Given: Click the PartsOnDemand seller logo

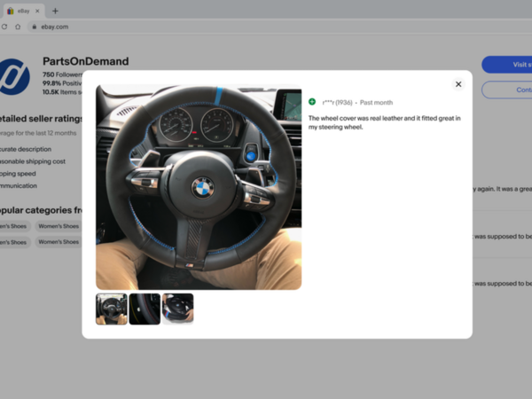Looking at the screenshot, I should 13,76.
